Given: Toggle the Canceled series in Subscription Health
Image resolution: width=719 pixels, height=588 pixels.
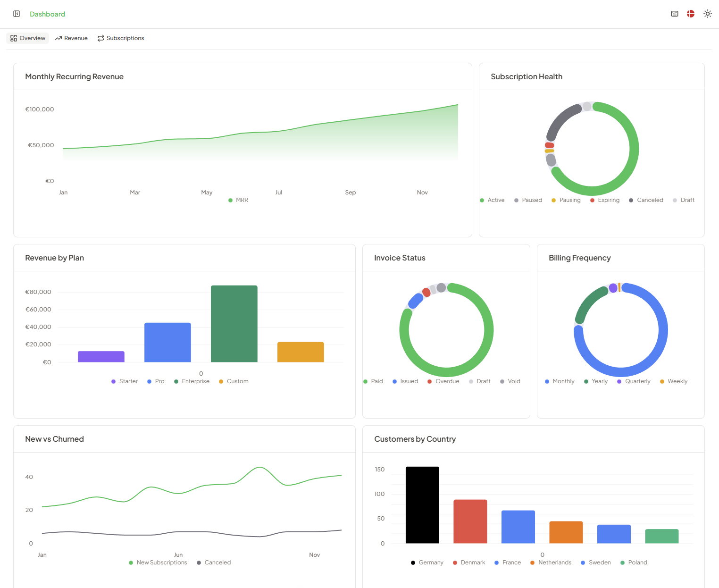Looking at the screenshot, I should point(646,200).
